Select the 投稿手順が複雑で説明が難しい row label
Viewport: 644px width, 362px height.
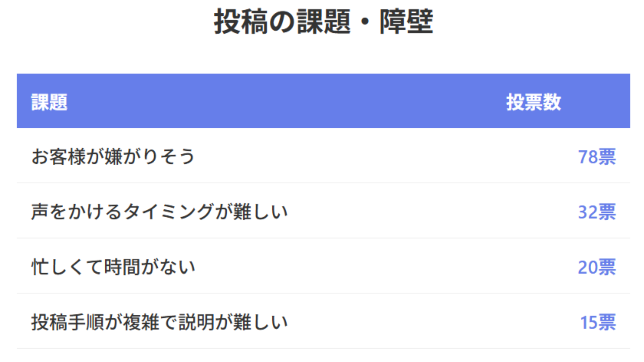coord(159,322)
